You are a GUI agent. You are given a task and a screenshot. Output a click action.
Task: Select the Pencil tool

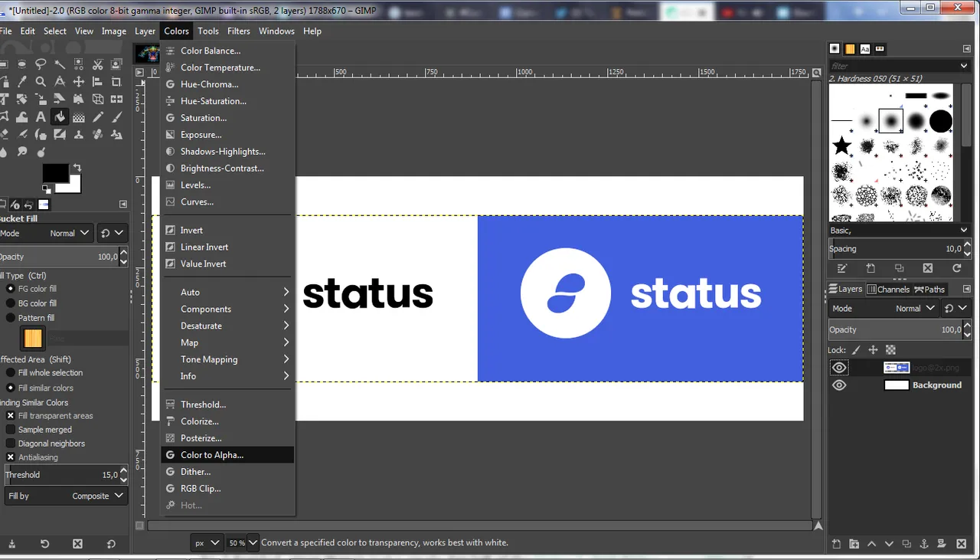click(98, 116)
